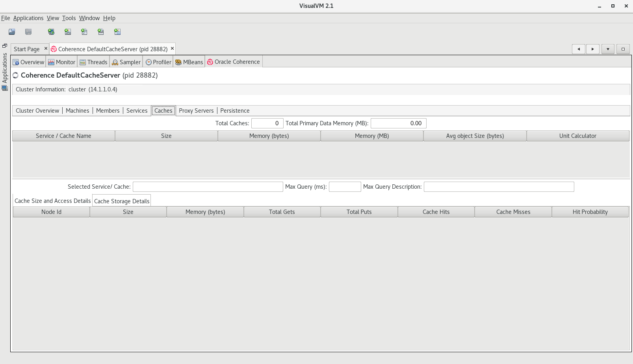This screenshot has height=364, width=633.
Task: Click the grayed-out Save floppy disk icon
Action: coord(28,32)
